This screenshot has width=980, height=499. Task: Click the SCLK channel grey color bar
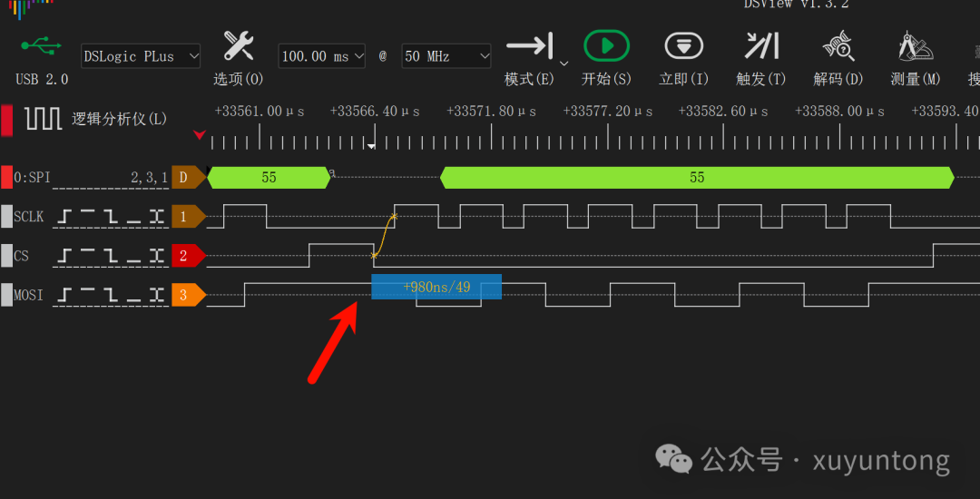click(x=6, y=217)
